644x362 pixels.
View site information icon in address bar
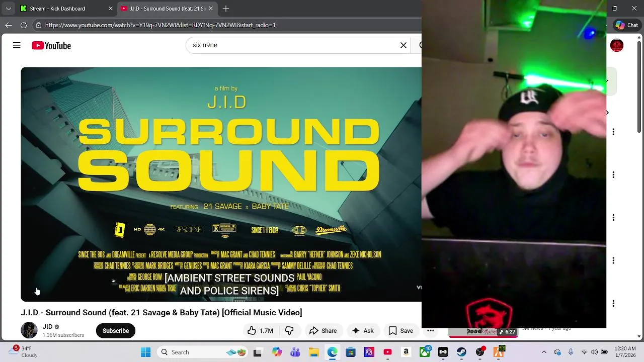tap(38, 25)
